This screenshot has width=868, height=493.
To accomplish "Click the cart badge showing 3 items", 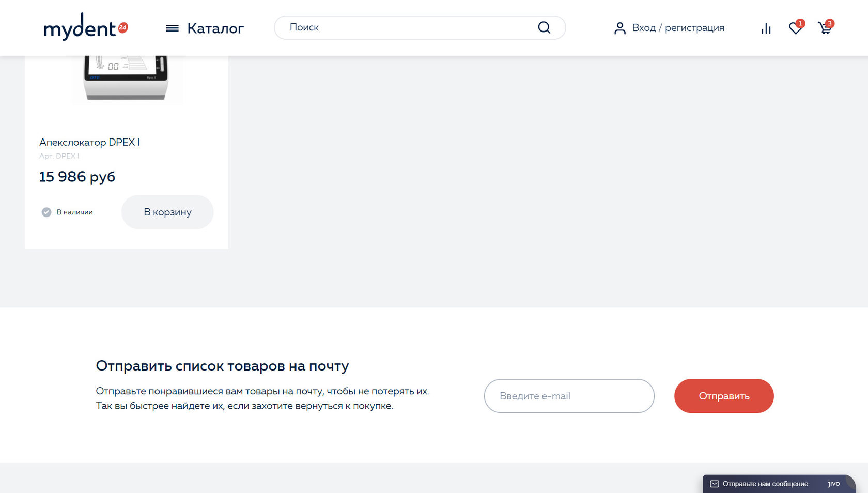I will point(830,23).
